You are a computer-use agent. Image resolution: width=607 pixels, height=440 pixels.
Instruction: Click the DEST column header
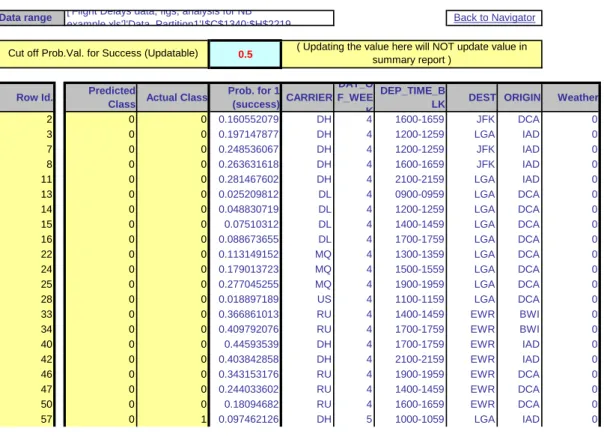472,97
